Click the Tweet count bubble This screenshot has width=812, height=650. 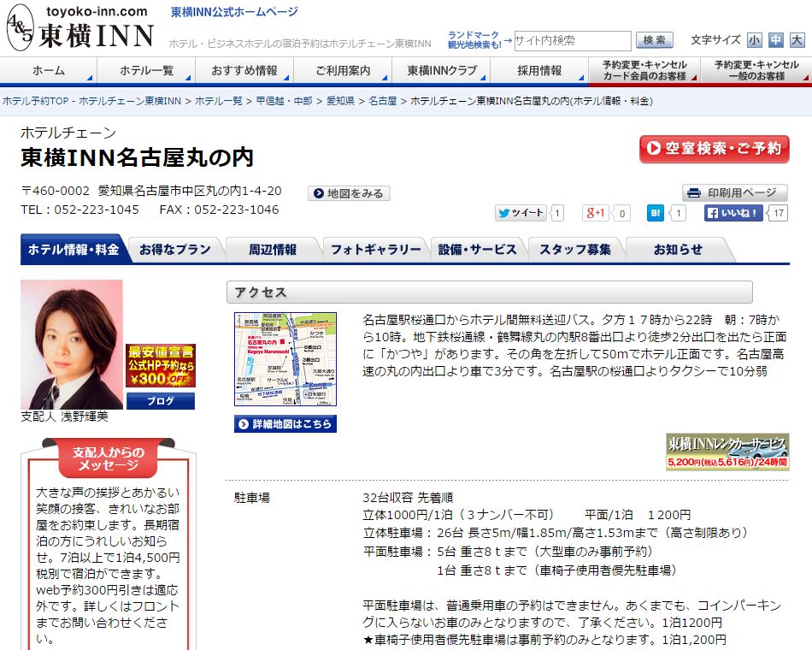tap(557, 213)
